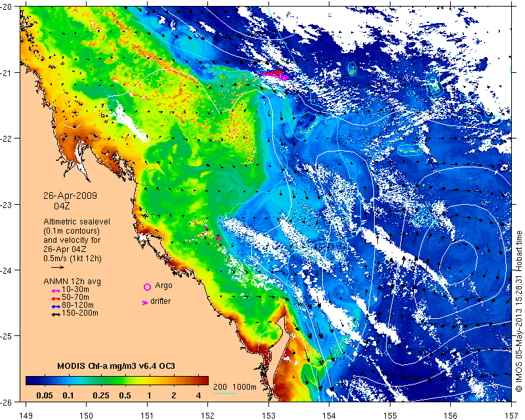This screenshot has width=525, height=420.
Task: Click the '1' colorbar value
Action: (150, 396)
